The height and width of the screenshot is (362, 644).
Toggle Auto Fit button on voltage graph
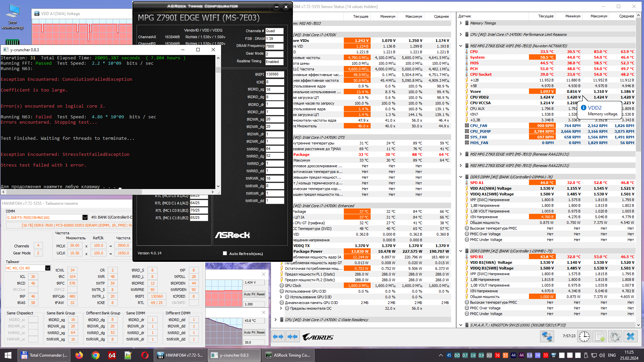(249, 294)
